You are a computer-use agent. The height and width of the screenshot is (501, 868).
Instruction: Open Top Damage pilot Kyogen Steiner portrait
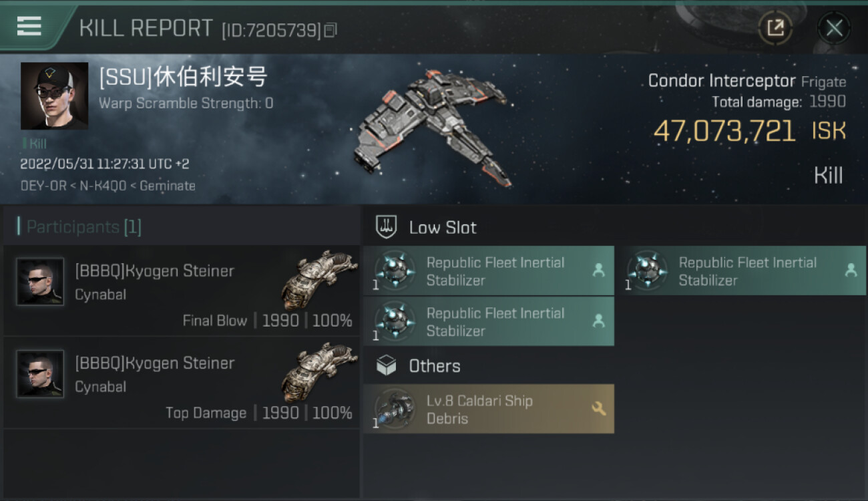click(41, 374)
